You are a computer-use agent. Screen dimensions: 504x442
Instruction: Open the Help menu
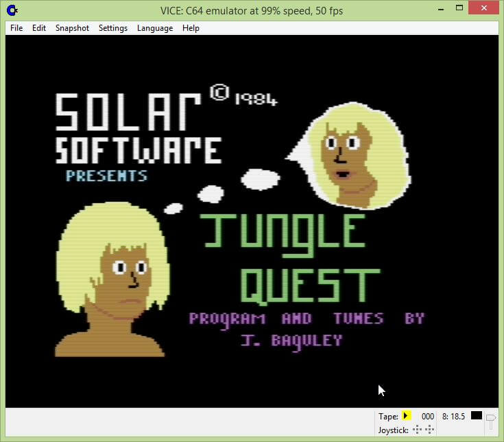pos(191,28)
